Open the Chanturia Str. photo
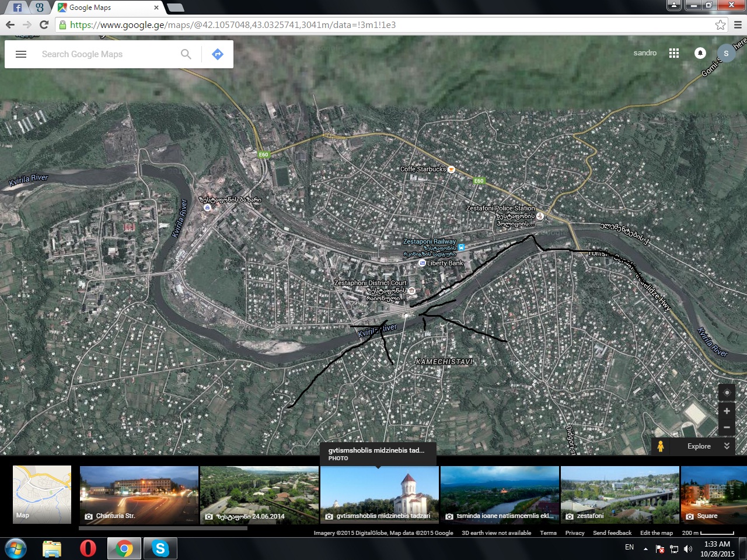This screenshot has height=560, width=747. (x=139, y=495)
